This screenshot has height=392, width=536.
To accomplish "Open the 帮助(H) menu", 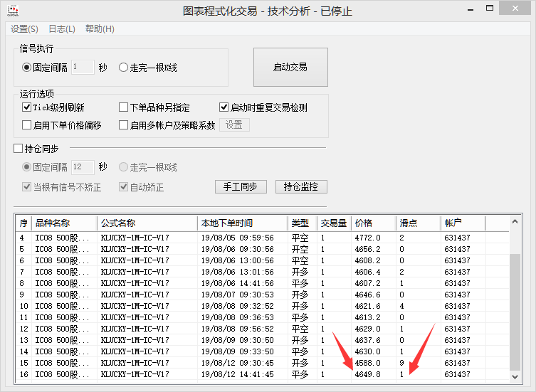I will click(x=100, y=29).
